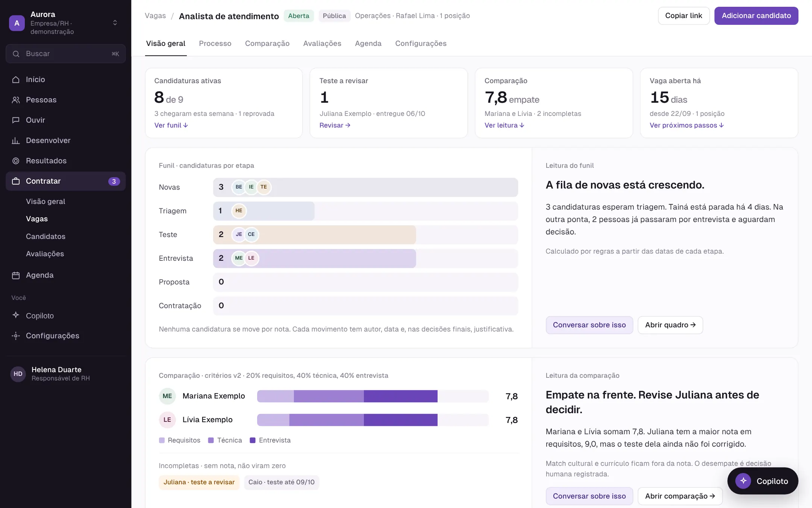Click Conversar sobre isso under funnel reading
Viewport: 812px width, 508px height.
(x=589, y=325)
